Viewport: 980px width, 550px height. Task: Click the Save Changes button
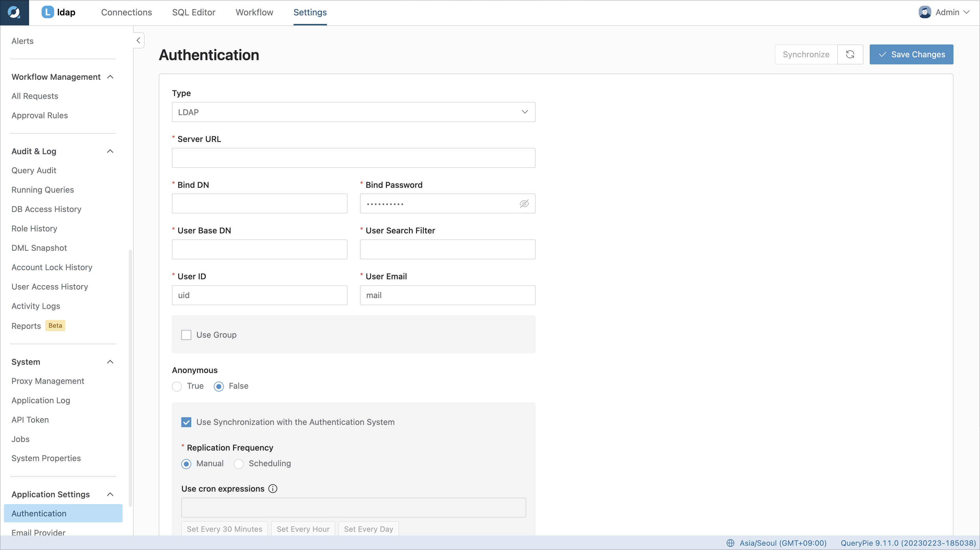912,54
